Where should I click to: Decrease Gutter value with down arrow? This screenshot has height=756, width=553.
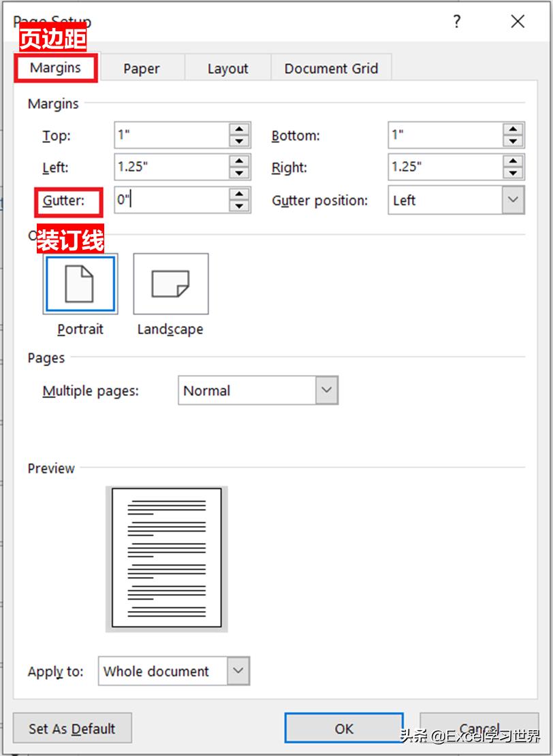click(239, 206)
